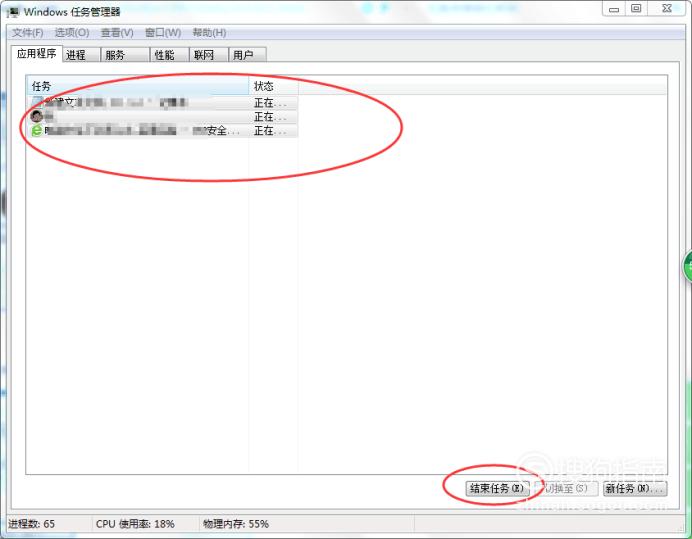This screenshot has width=692, height=539.
Task: Open the 窗口(W) menu
Action: click(x=163, y=33)
